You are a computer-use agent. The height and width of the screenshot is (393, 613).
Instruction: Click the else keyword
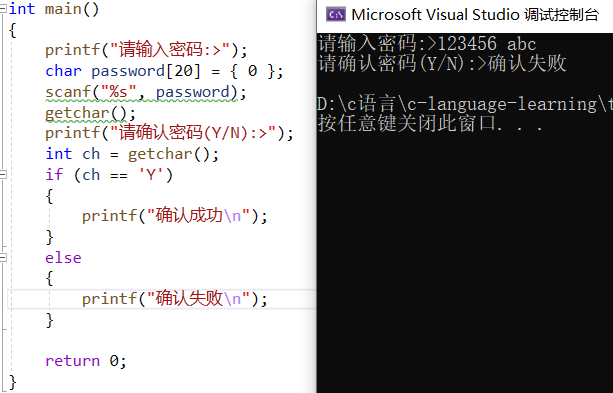tap(63, 258)
